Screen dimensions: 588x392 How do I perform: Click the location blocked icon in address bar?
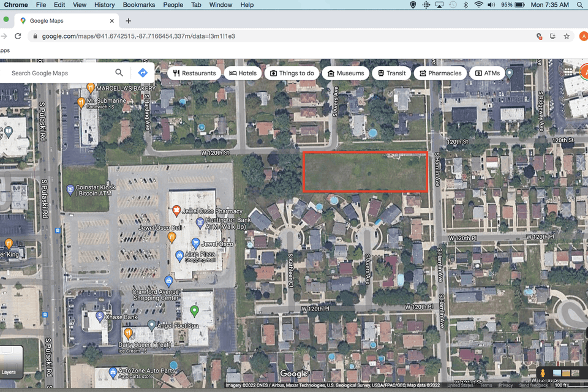pyautogui.click(x=539, y=36)
